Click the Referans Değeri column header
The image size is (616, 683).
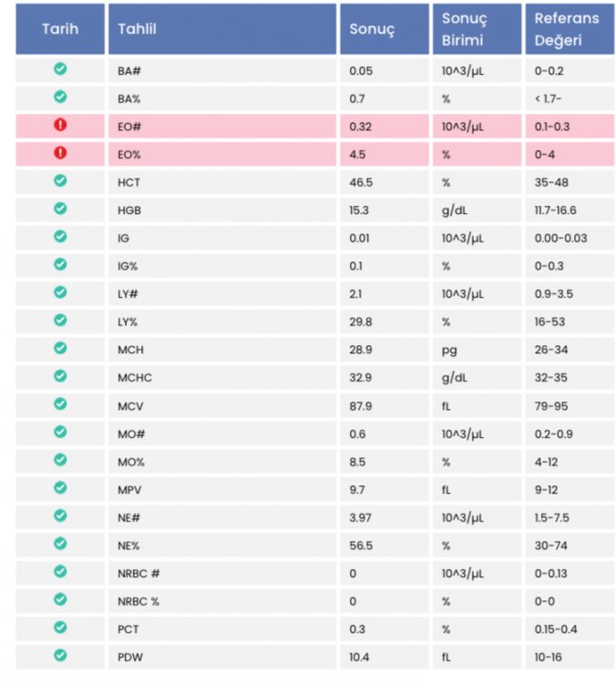pyautogui.click(x=570, y=29)
